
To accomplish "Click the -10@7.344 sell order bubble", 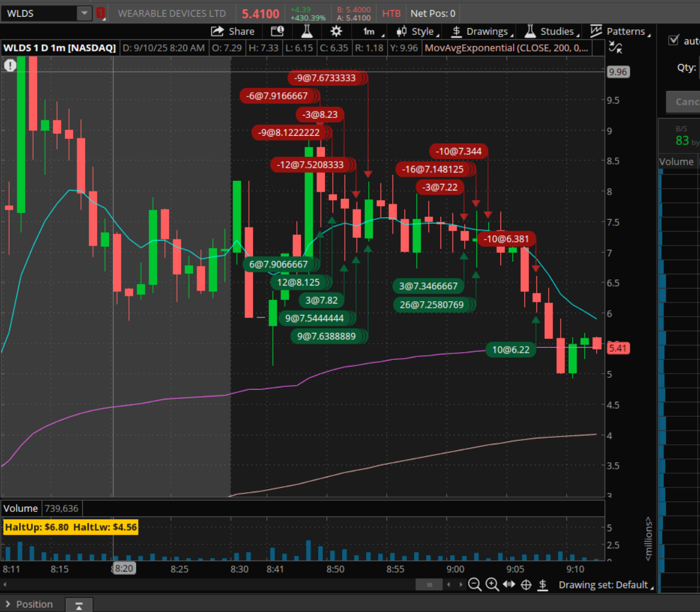I will 458,152.
